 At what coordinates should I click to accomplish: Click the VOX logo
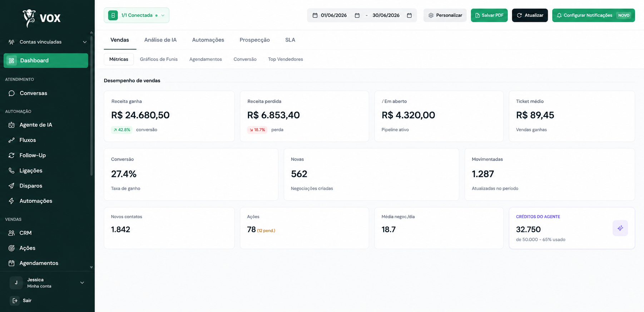click(x=42, y=18)
